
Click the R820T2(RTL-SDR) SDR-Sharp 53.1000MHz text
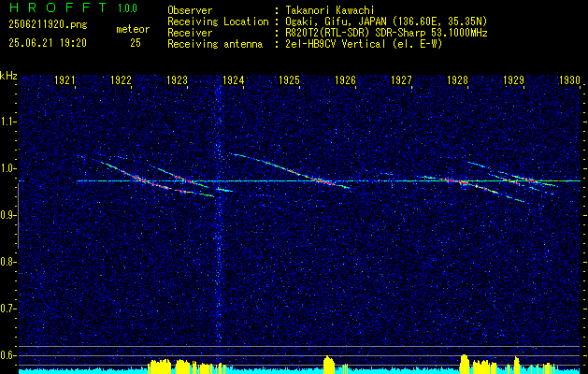click(385, 33)
